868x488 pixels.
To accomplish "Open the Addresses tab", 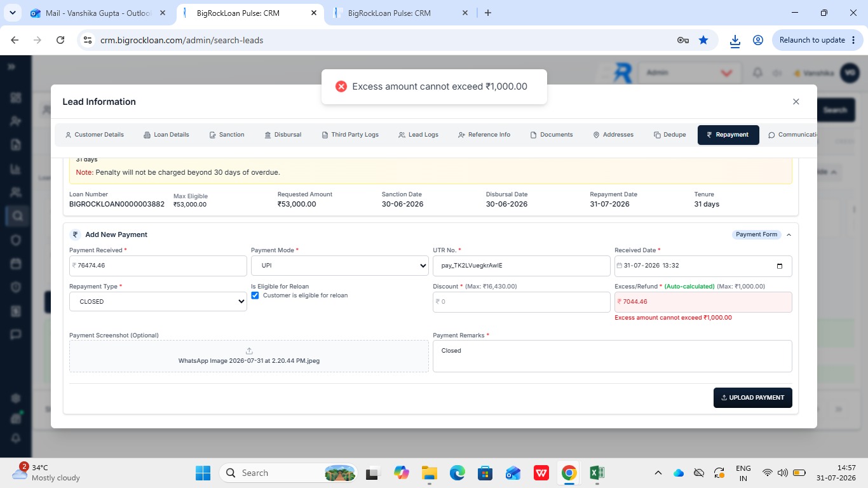I will (x=613, y=135).
